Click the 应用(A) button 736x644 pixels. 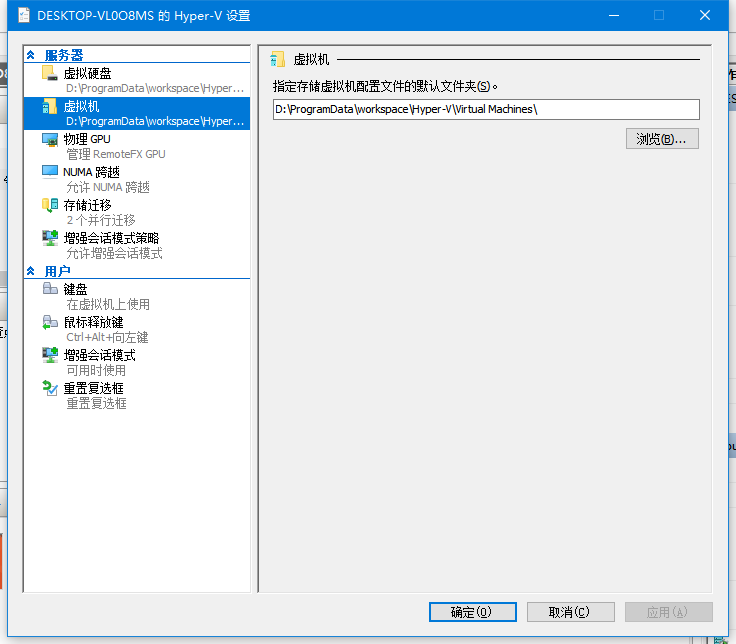coord(669,612)
